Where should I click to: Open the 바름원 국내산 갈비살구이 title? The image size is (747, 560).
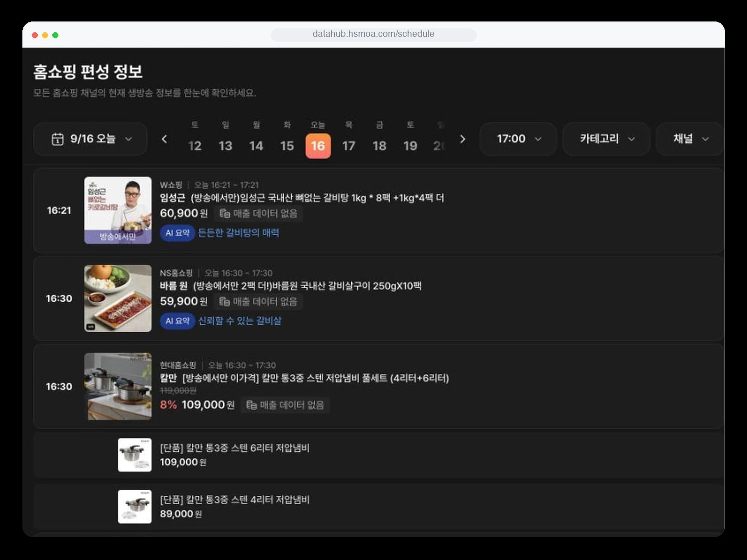click(x=290, y=286)
